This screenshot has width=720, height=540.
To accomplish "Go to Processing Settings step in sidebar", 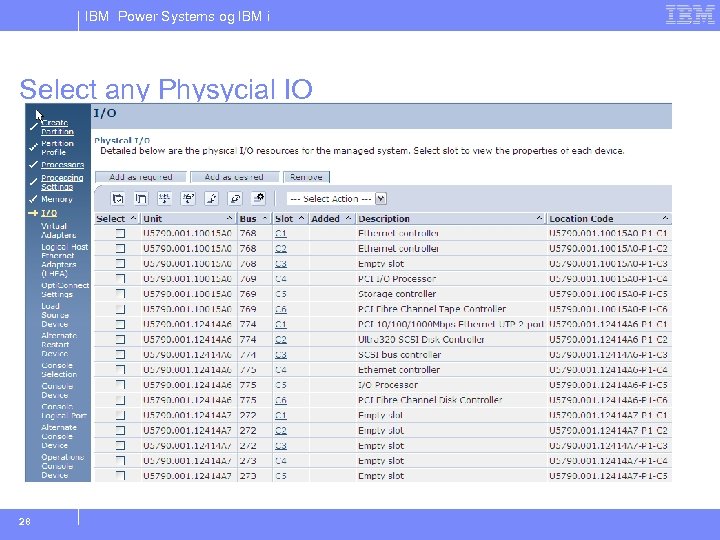I will click(62, 182).
